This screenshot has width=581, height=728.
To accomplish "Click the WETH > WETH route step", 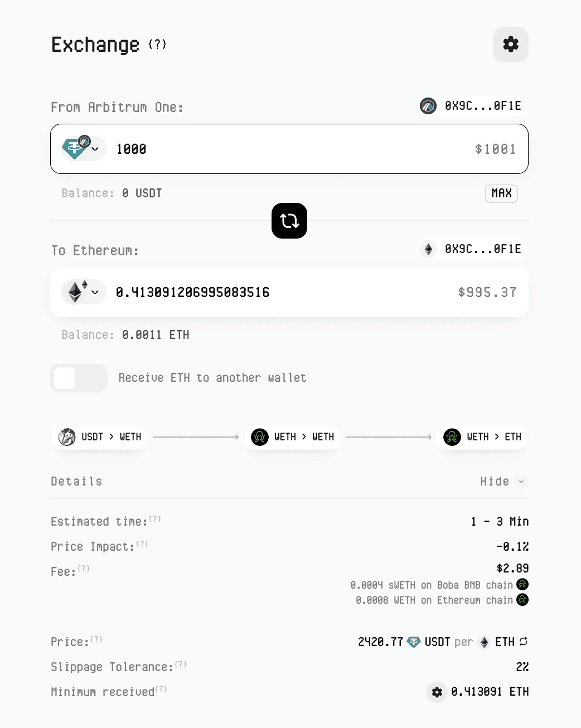I will click(x=292, y=437).
